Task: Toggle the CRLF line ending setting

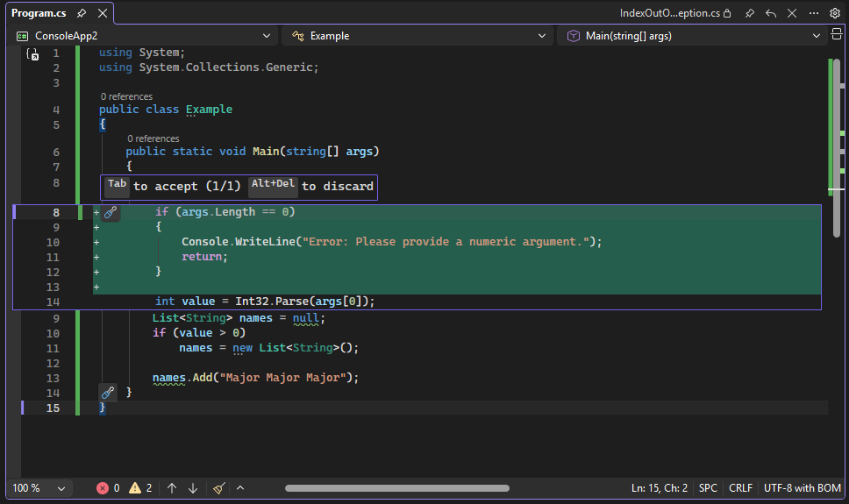Action: click(740, 488)
